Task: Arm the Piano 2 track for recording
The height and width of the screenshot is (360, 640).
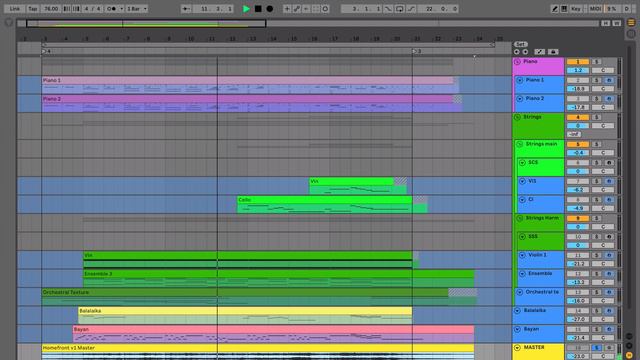Action: (609, 99)
